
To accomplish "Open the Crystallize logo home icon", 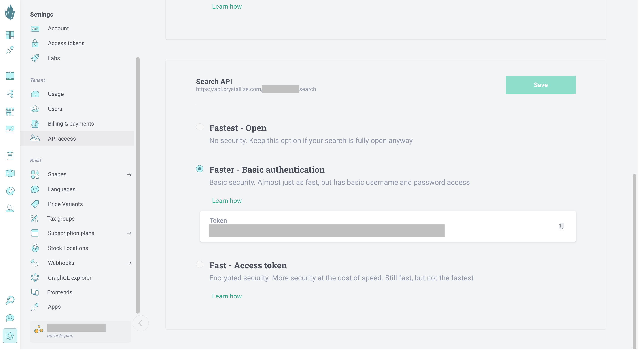I will click(x=10, y=12).
